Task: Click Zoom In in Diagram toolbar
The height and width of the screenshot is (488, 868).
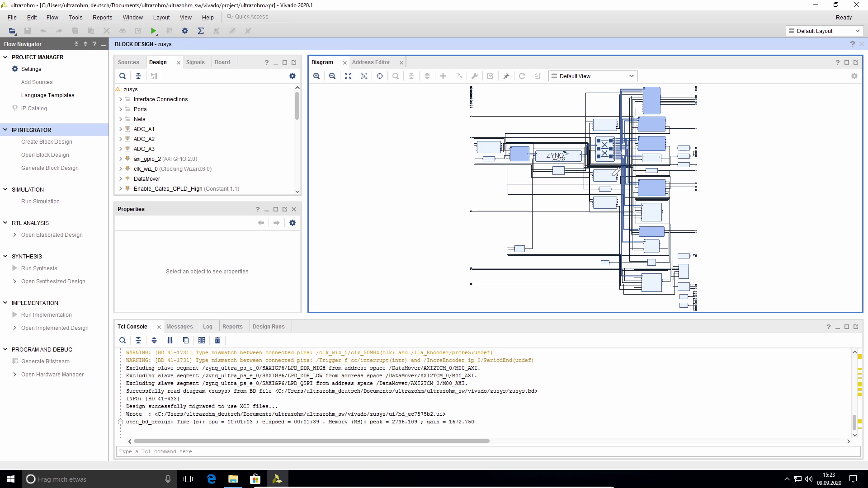Action: tap(316, 76)
